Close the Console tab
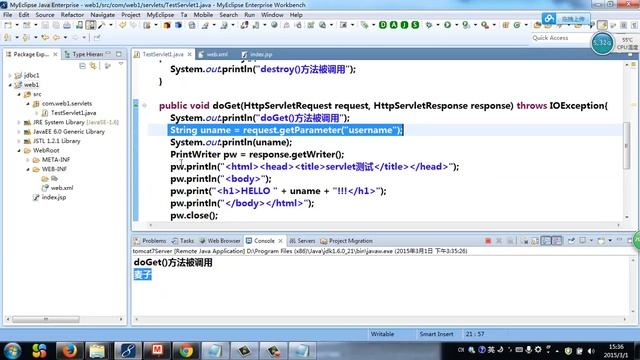This screenshot has width=640, height=360. click(x=280, y=241)
